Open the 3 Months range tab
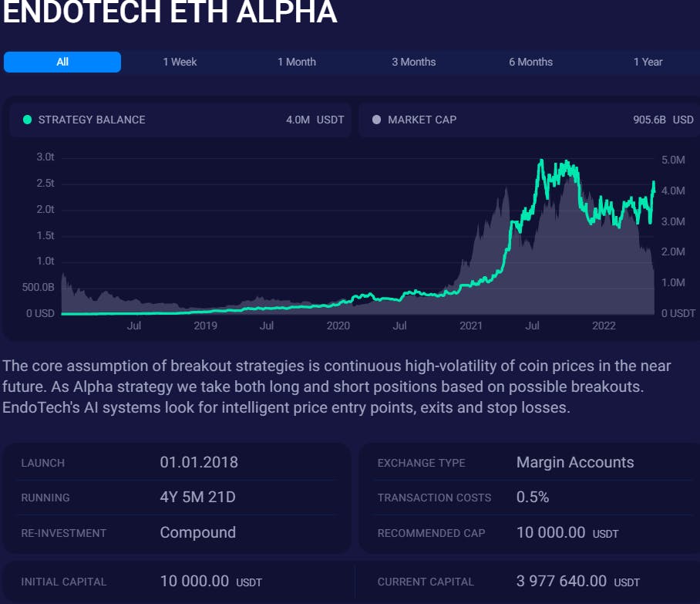 click(x=413, y=62)
